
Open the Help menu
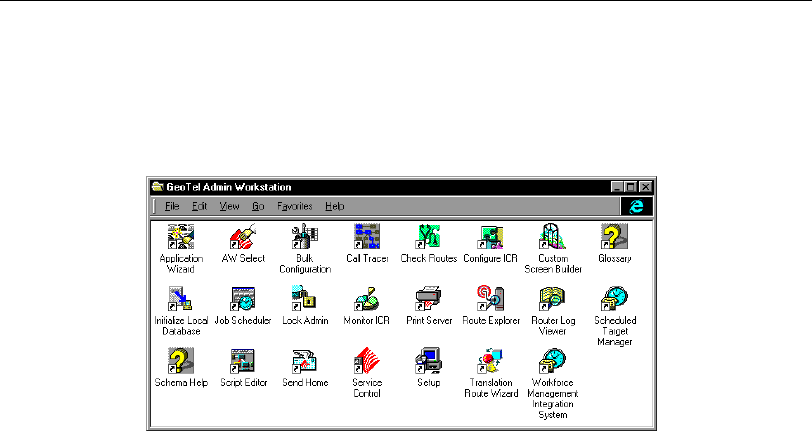click(x=335, y=206)
